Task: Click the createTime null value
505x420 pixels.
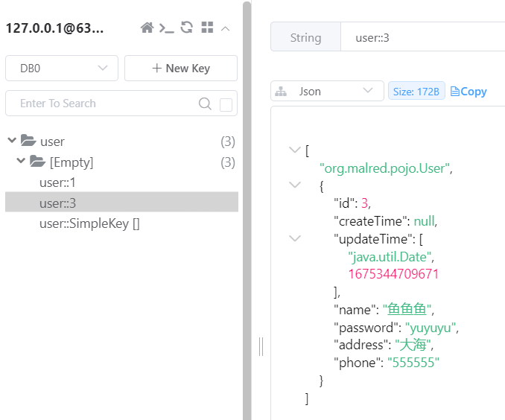Action: [x=424, y=221]
